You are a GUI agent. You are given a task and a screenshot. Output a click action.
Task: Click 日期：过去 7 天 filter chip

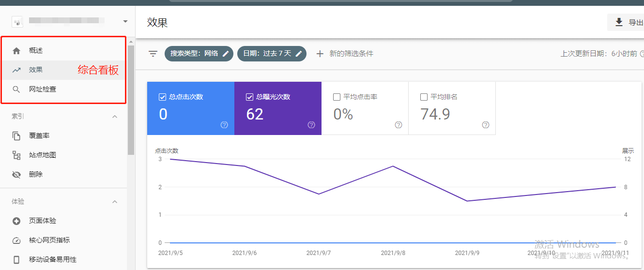272,54
